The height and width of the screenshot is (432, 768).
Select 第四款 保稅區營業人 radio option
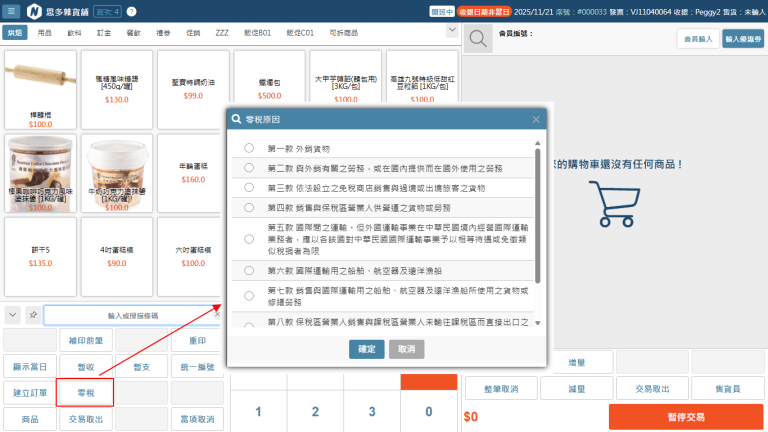(249, 208)
